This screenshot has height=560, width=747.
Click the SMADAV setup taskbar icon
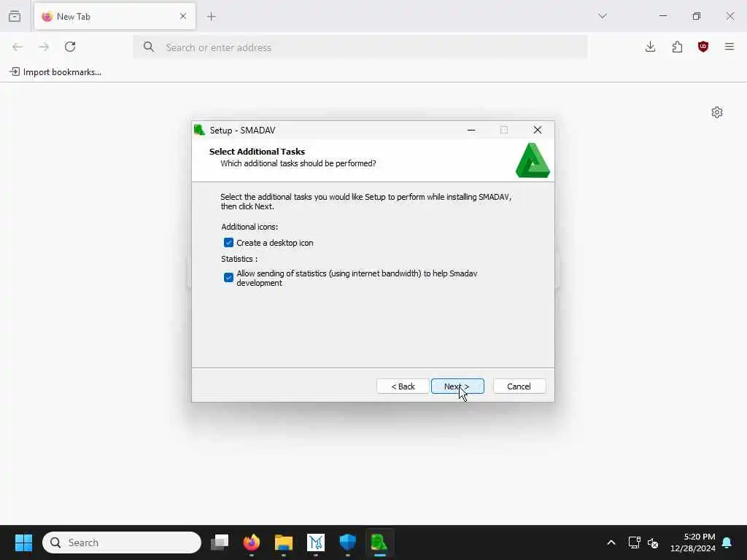tap(379, 542)
